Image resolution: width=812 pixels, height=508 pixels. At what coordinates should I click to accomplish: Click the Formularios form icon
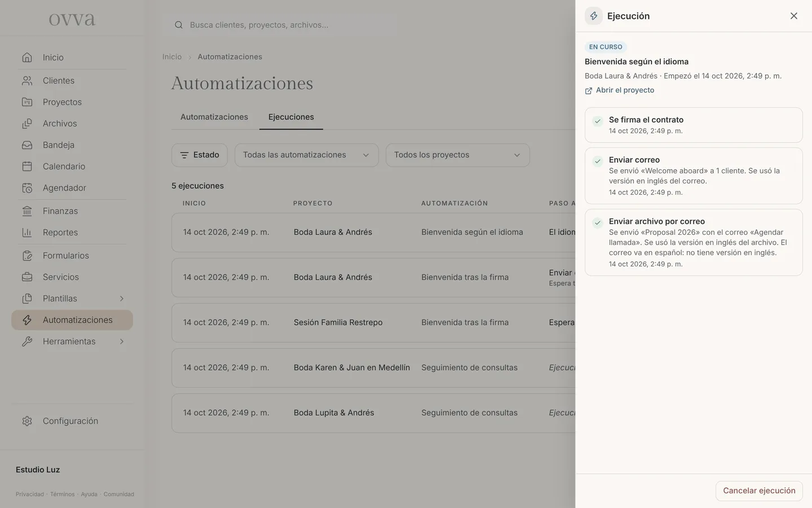click(x=27, y=256)
